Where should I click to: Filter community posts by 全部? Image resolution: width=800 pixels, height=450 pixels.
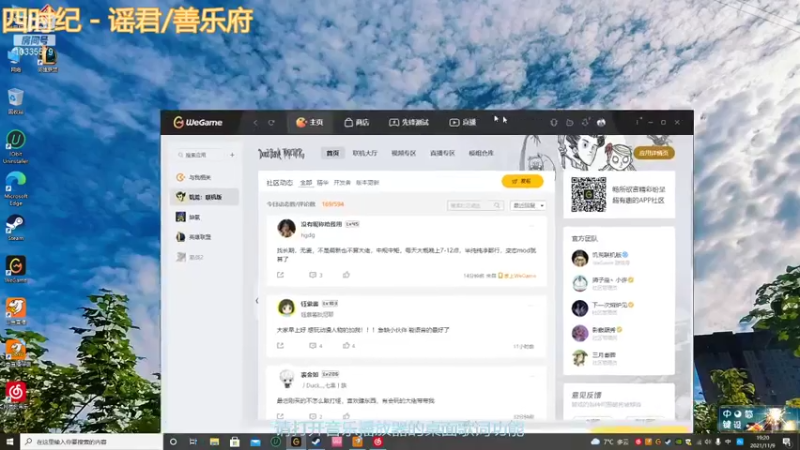(x=306, y=183)
